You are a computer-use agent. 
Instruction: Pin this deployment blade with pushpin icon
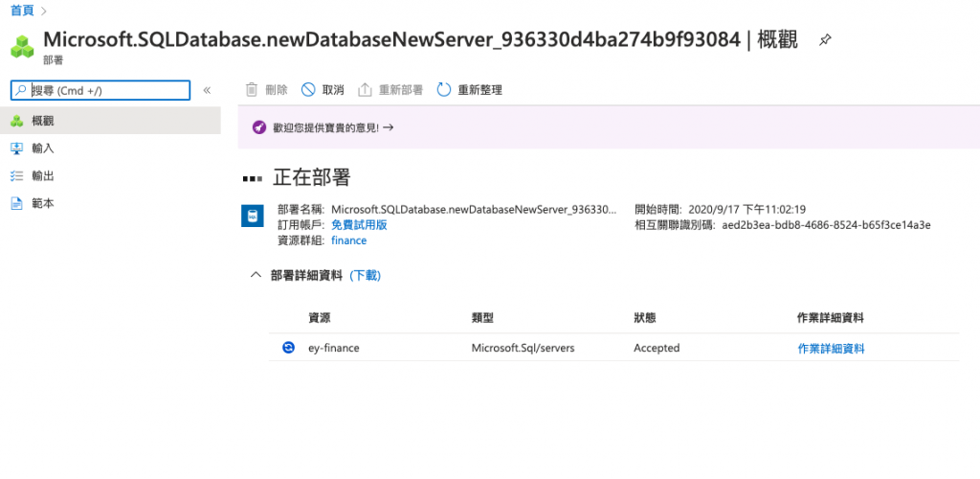825,40
